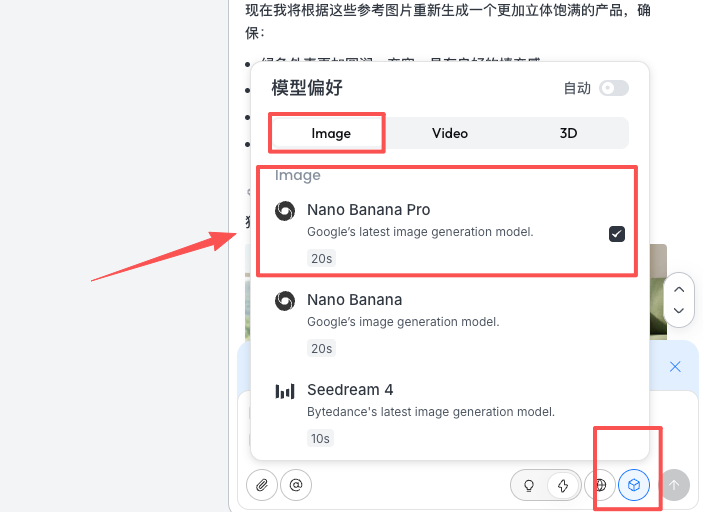
Task: Click the Nano Banana Pro logo icon
Action: 285,211
